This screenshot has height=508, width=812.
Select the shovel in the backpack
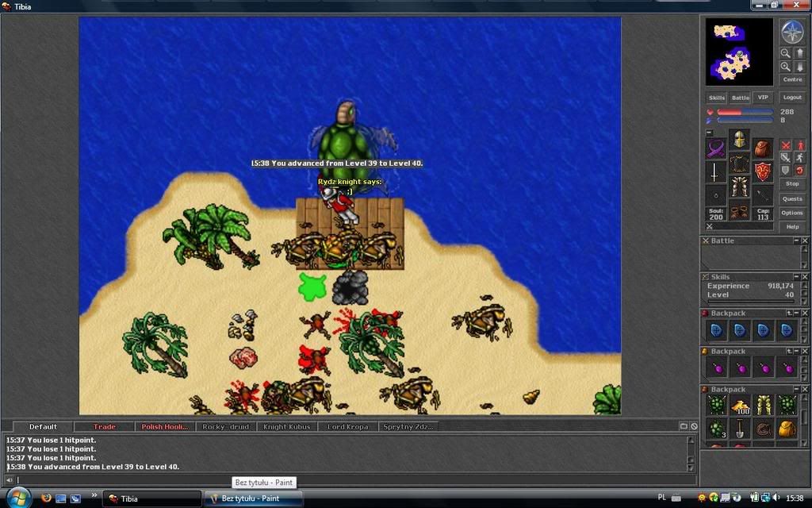[x=740, y=429]
